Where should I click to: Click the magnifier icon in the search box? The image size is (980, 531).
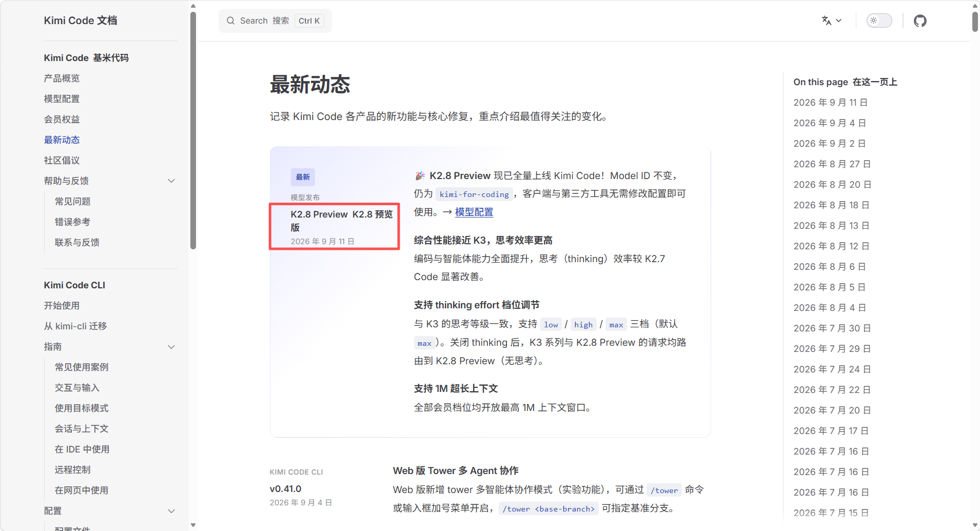coord(230,21)
